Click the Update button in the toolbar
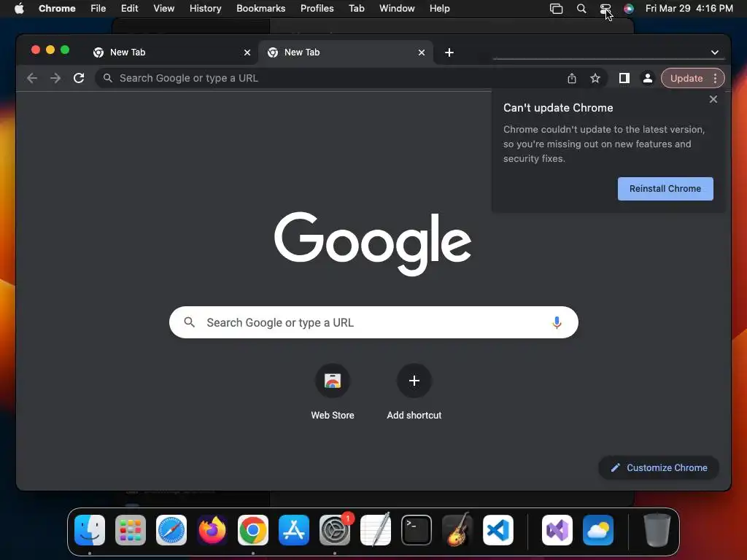The width and height of the screenshot is (747, 560). tap(686, 78)
